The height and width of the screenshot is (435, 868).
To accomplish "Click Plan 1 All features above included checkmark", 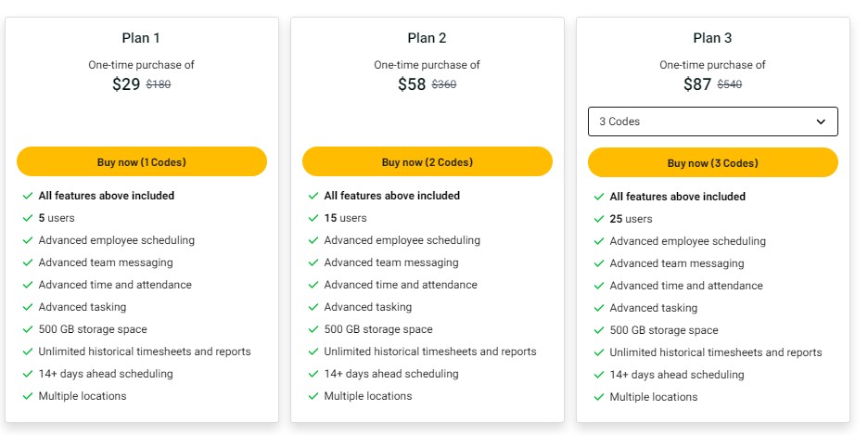I will (x=26, y=196).
